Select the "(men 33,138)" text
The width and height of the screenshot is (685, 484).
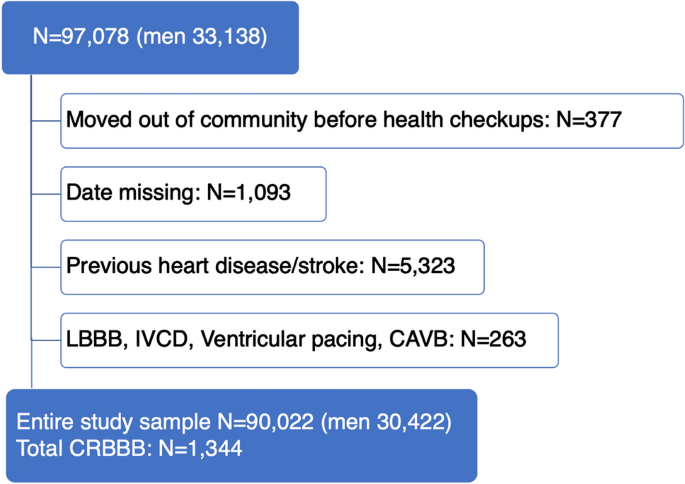(203, 36)
